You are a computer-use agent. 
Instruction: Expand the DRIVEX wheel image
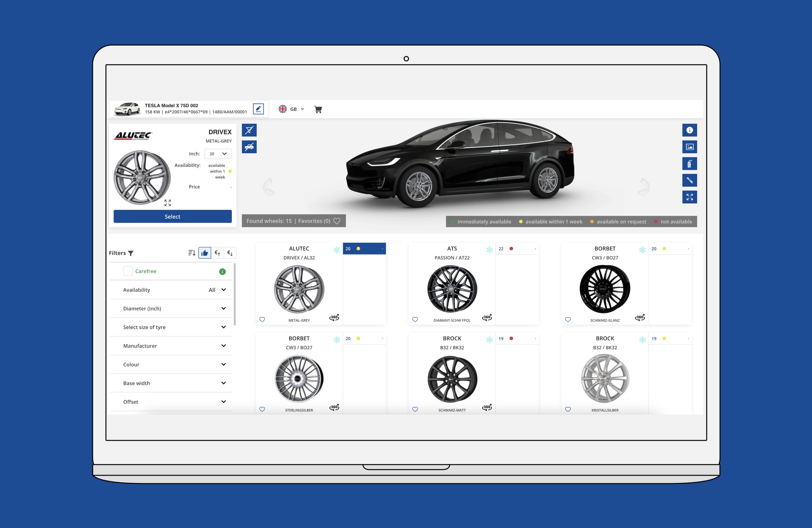coord(167,203)
